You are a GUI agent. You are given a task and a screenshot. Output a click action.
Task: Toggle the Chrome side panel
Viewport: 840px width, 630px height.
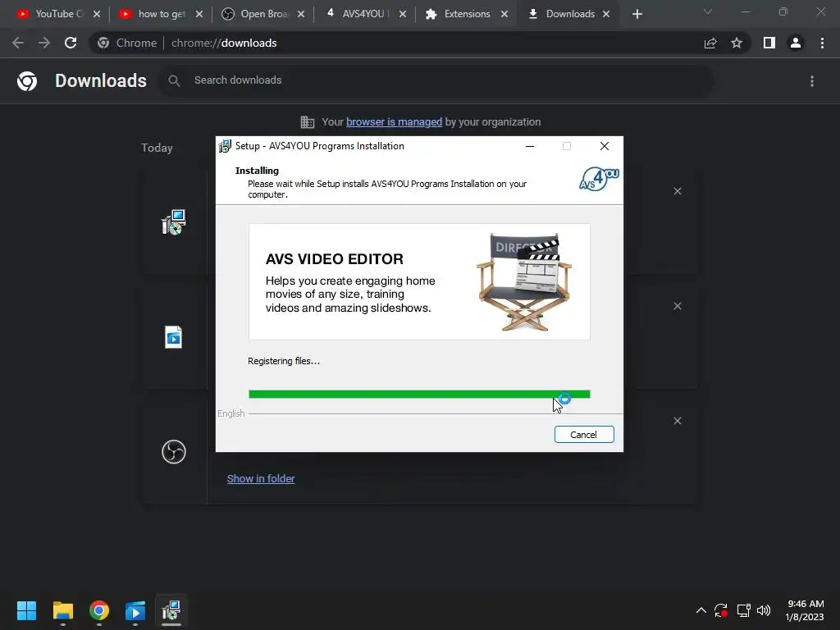coord(769,43)
